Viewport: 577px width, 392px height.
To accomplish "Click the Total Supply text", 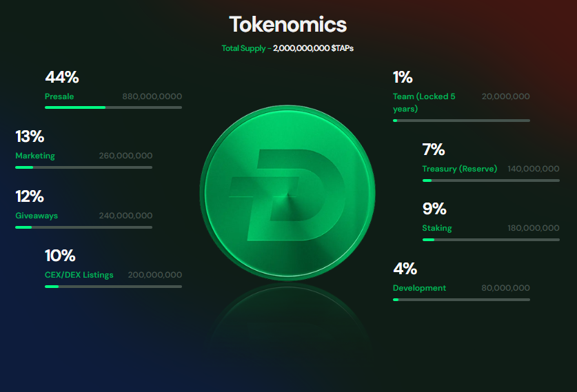I will 287,48.
